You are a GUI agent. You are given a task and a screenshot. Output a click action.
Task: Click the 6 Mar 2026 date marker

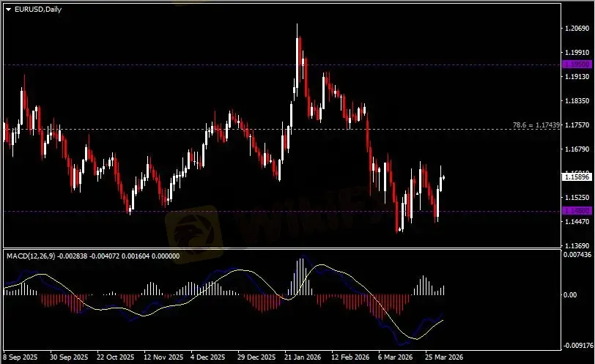click(x=396, y=357)
